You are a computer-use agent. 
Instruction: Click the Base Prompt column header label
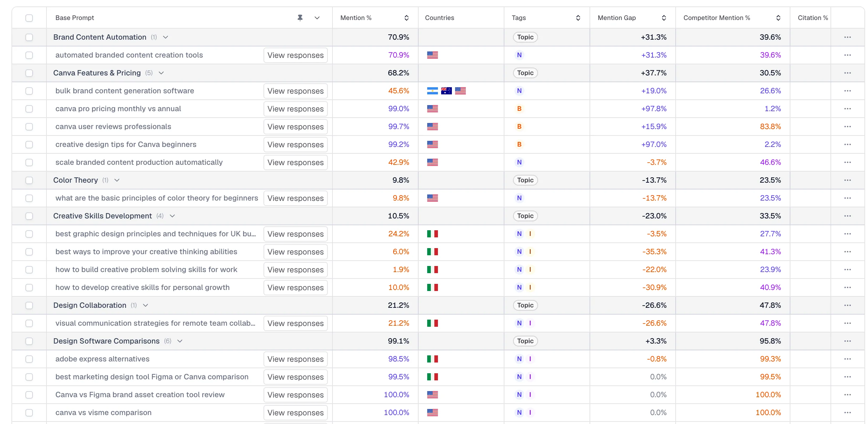tap(75, 18)
